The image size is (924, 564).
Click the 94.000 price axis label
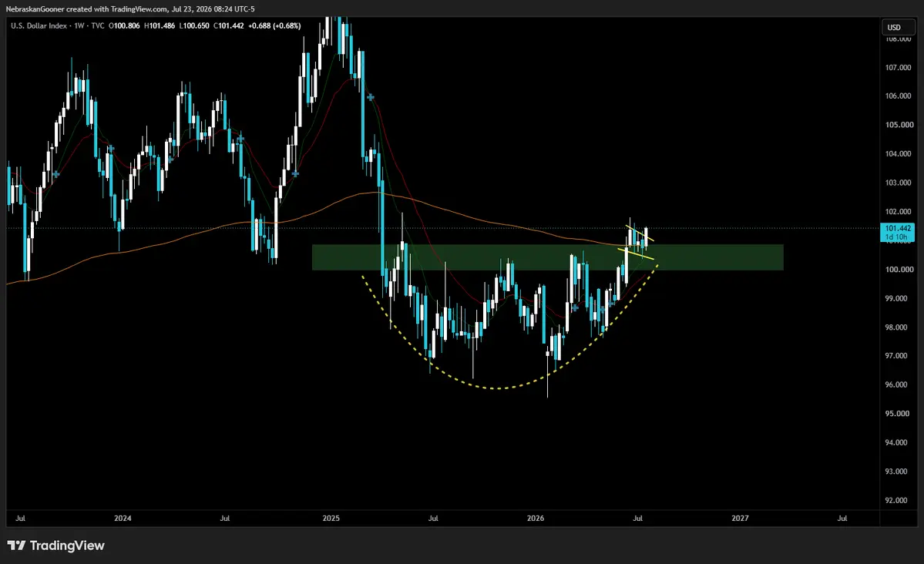click(x=896, y=442)
